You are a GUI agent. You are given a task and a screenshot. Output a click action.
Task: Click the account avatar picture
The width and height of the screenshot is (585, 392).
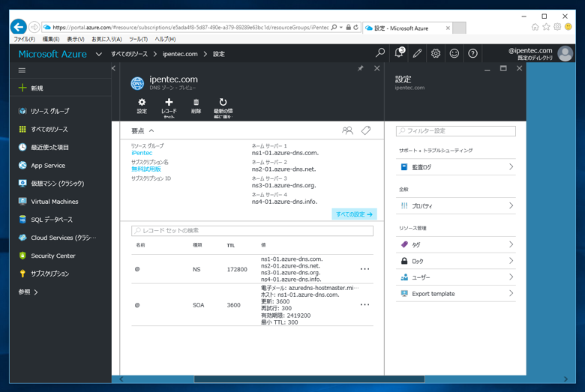pos(565,54)
